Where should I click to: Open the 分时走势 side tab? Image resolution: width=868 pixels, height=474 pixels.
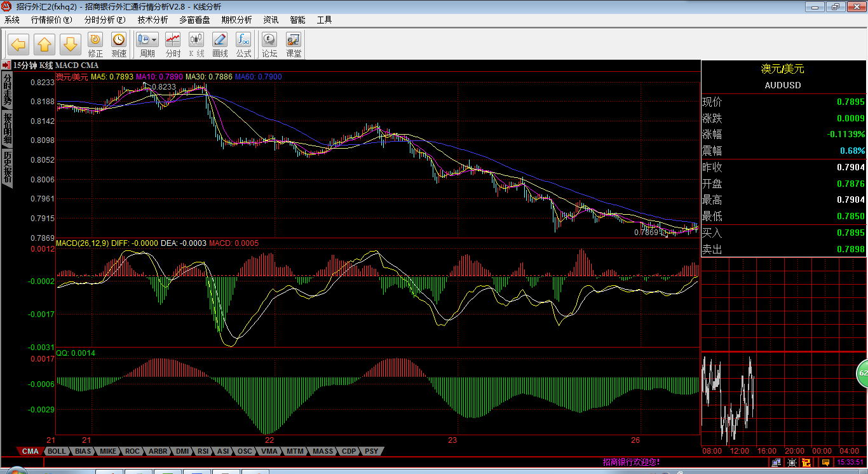pyautogui.click(x=7, y=90)
